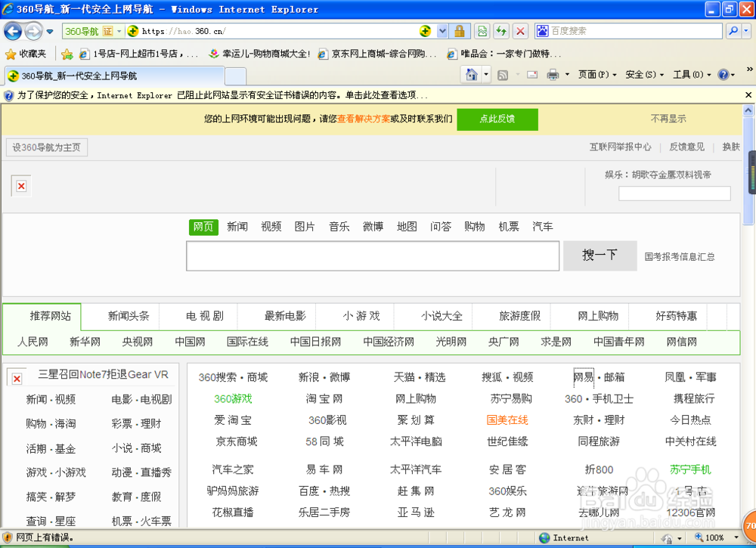Click the compatibility view icon
Image resolution: width=756 pixels, height=548 pixels.
482,31
